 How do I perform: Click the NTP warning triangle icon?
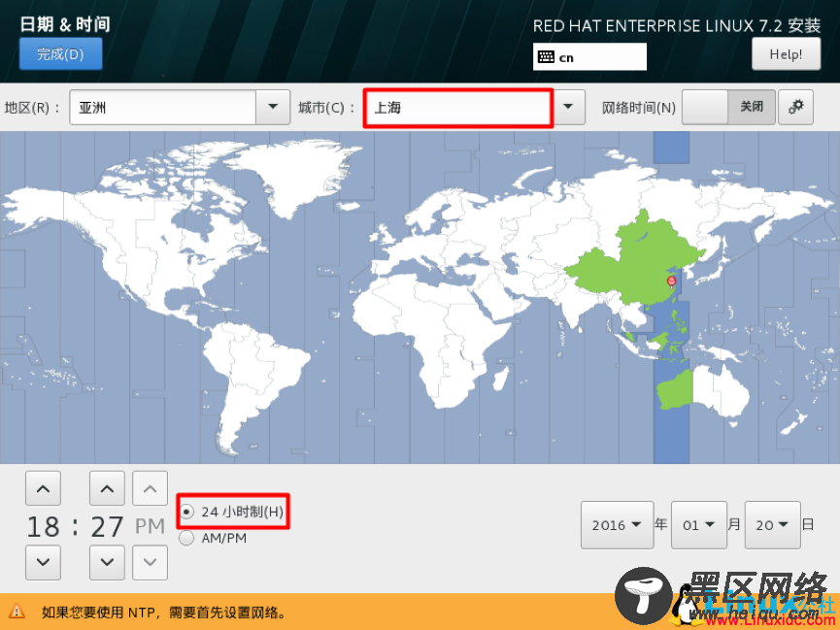coord(17,611)
